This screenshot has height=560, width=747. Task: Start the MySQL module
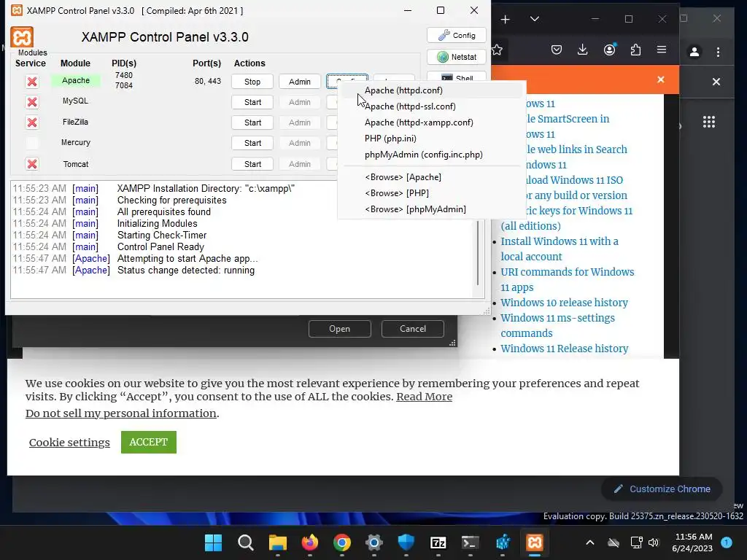pyautogui.click(x=252, y=102)
